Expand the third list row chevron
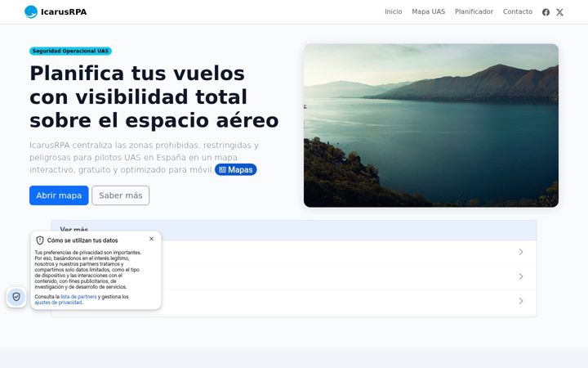The image size is (588, 368). pyautogui.click(x=521, y=301)
